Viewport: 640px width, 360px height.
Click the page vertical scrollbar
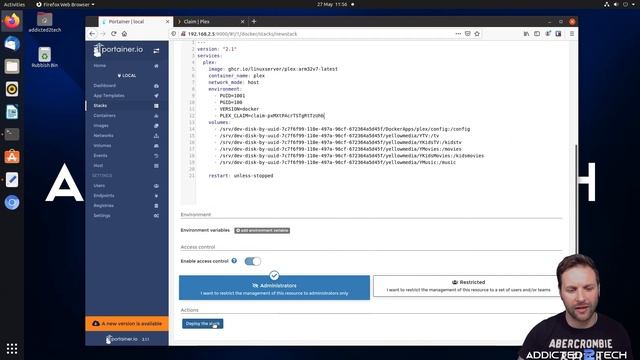click(576, 200)
